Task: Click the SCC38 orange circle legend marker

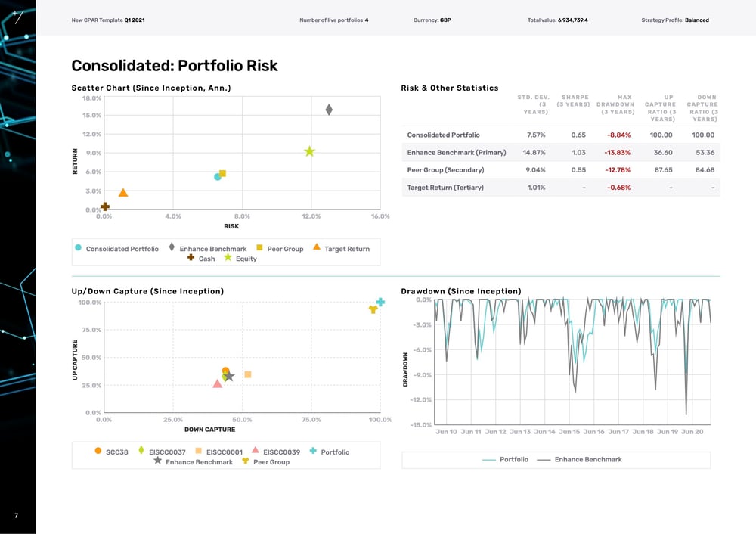Action: [x=98, y=451]
